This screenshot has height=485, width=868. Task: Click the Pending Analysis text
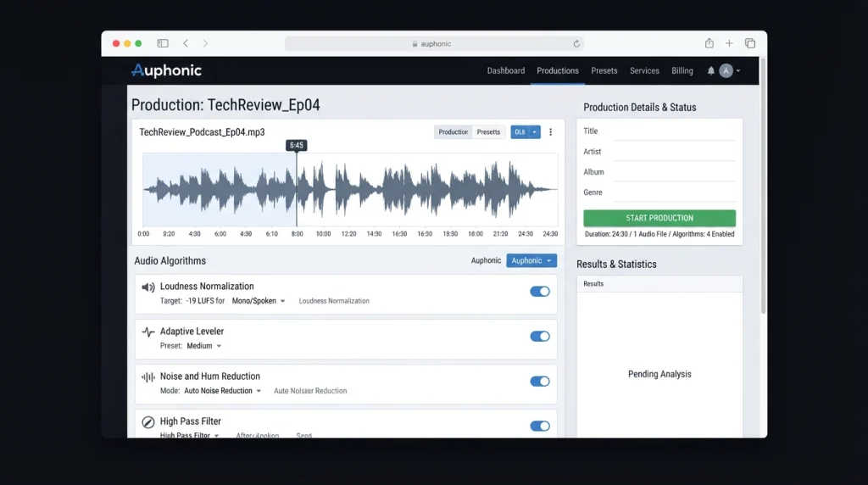point(659,374)
